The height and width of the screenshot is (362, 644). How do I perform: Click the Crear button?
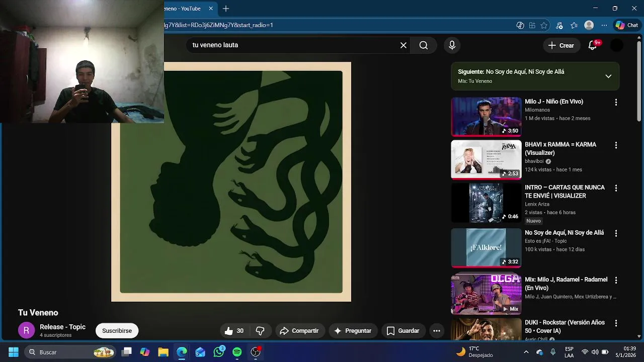click(561, 45)
